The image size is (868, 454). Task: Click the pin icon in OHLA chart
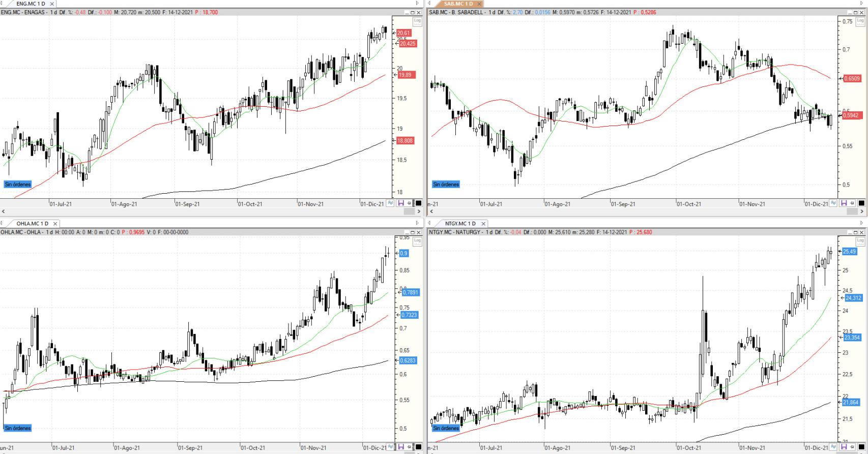pyautogui.click(x=410, y=447)
